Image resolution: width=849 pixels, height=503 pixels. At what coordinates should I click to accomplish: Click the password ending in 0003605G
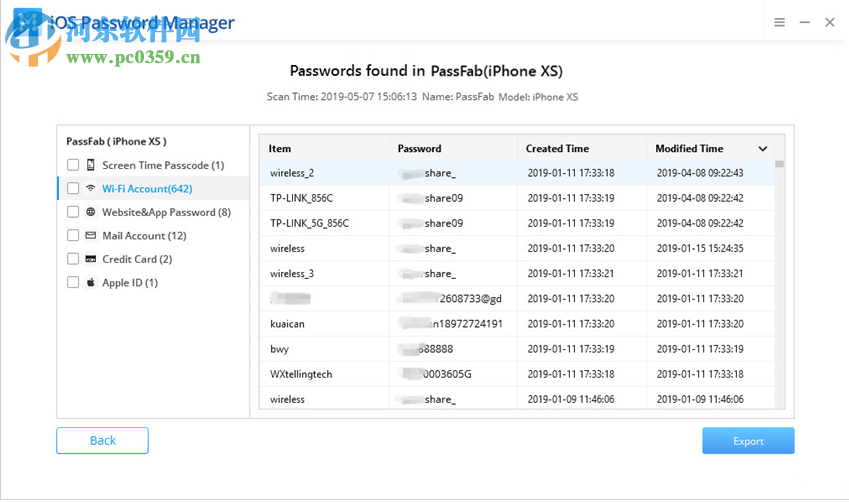click(435, 374)
